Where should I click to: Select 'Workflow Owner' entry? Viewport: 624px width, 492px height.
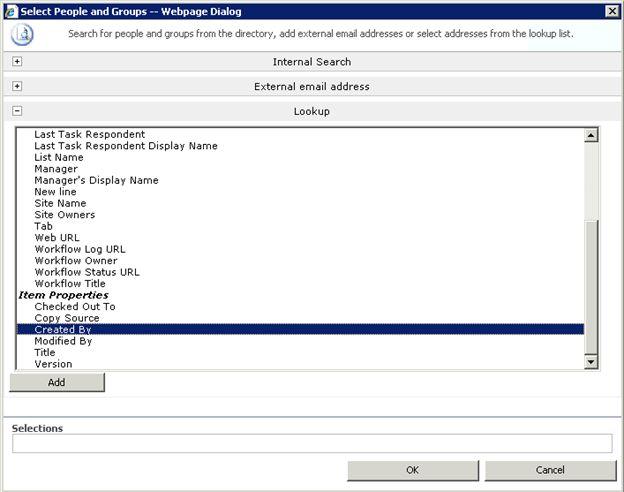(300, 261)
